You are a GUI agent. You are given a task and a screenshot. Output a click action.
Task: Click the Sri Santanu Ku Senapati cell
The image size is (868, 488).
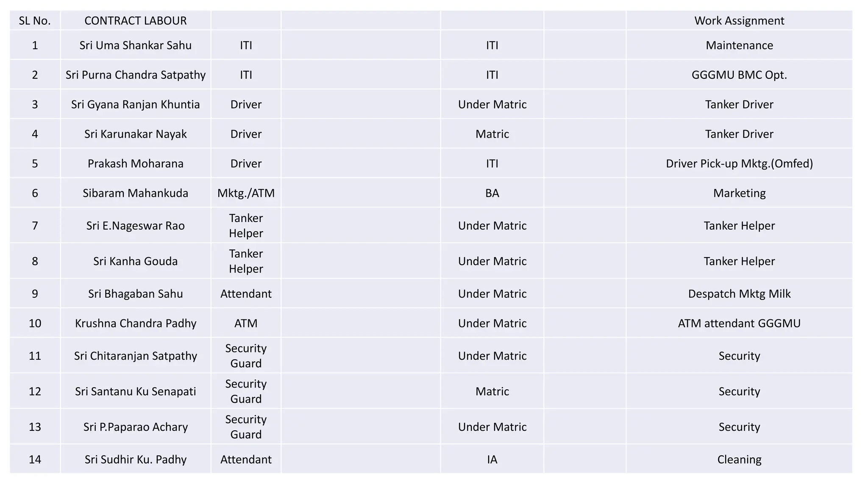tap(136, 391)
